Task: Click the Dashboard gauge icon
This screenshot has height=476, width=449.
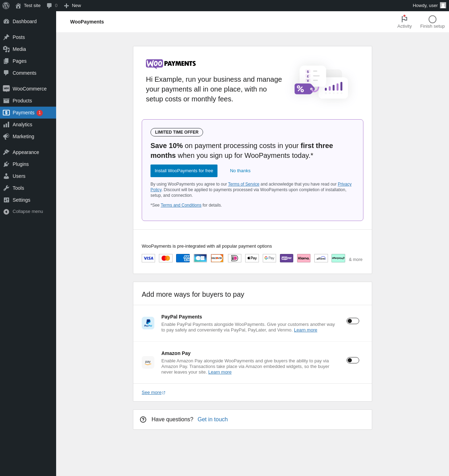Action: coord(6,21)
